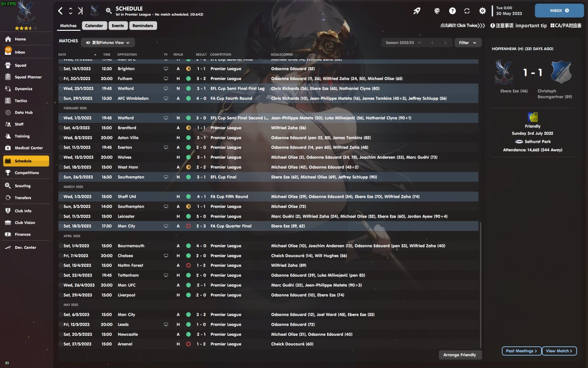Screen dimensions: 588x368
Task: Click the next season arrow
Action: [445, 43]
